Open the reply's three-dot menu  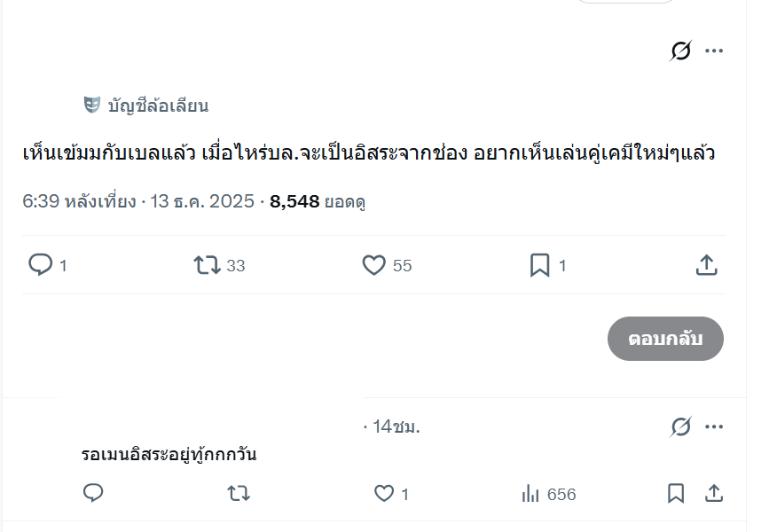[x=714, y=427]
